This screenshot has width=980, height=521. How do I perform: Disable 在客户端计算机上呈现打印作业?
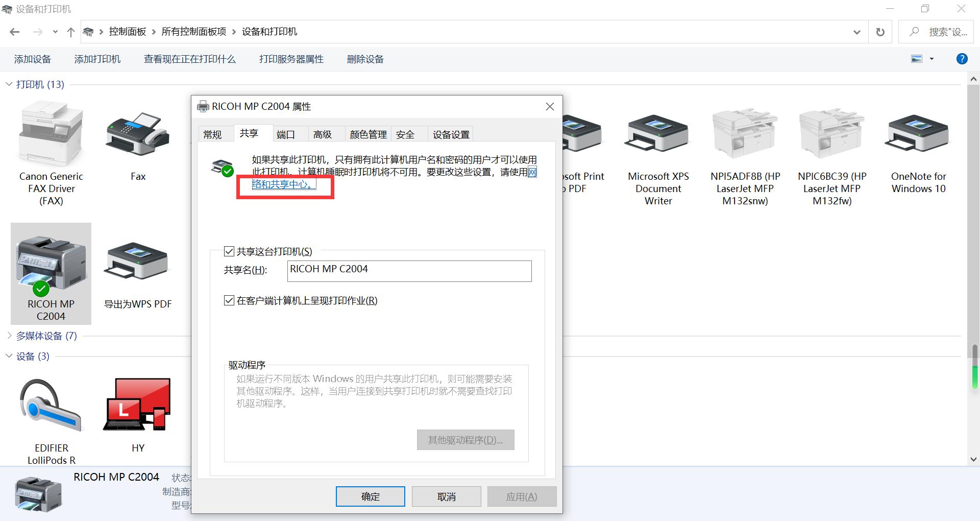point(229,300)
